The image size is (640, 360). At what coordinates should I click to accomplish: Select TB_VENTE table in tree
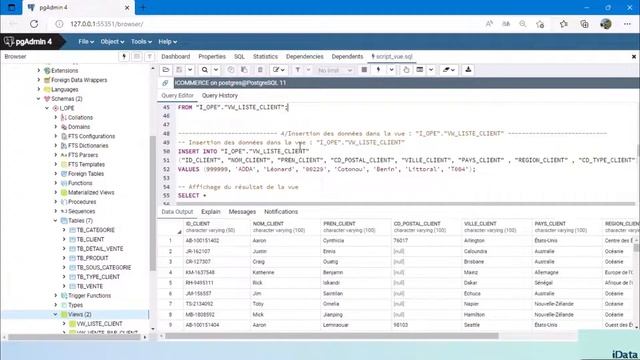click(89, 286)
